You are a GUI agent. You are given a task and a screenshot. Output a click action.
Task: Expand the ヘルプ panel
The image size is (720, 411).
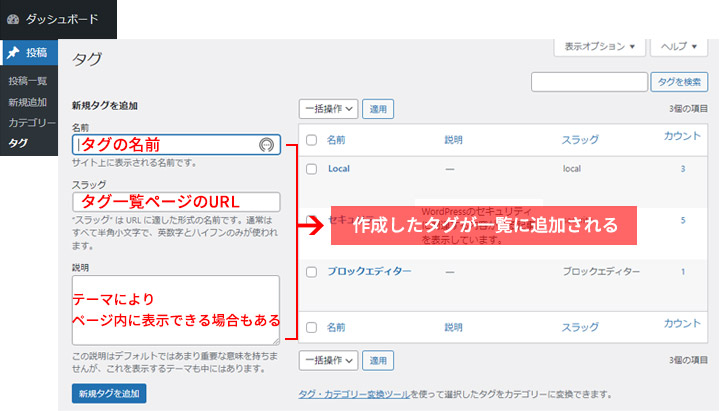(x=679, y=47)
